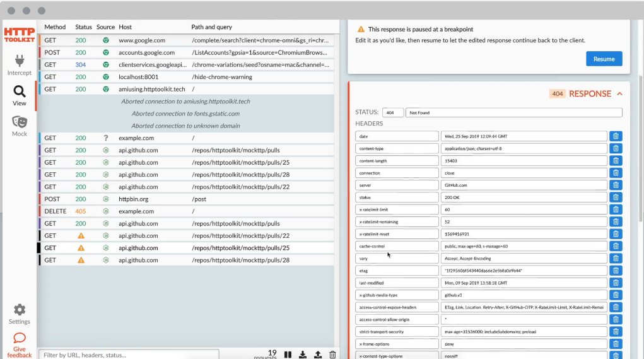Delete the x-ratelimit-reset header
Image resolution: width=644 pixels, height=359 pixels.
616,233
